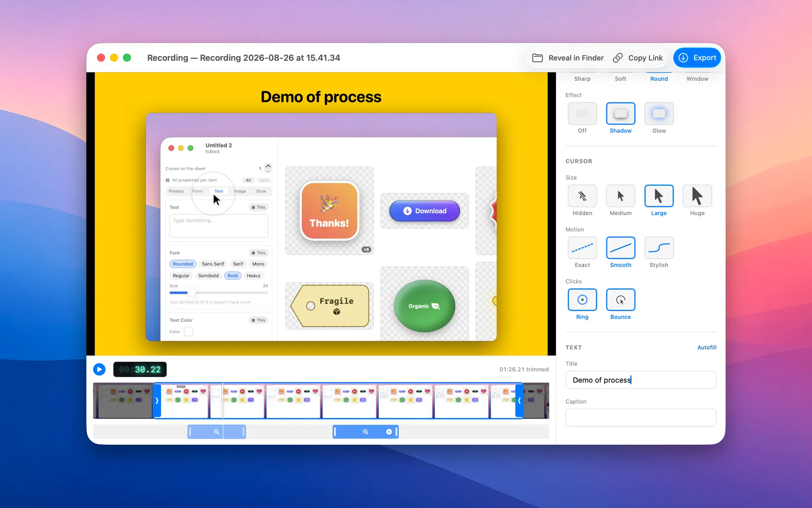Click the magnifier icon on the second zoom segment

click(x=365, y=432)
